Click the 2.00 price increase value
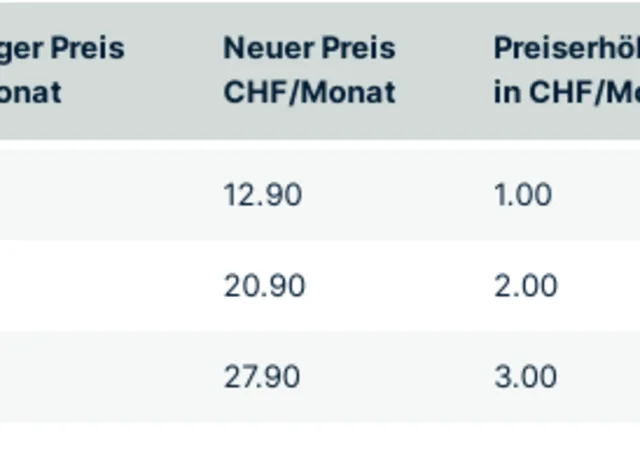This screenshot has height=455, width=640. tap(525, 286)
